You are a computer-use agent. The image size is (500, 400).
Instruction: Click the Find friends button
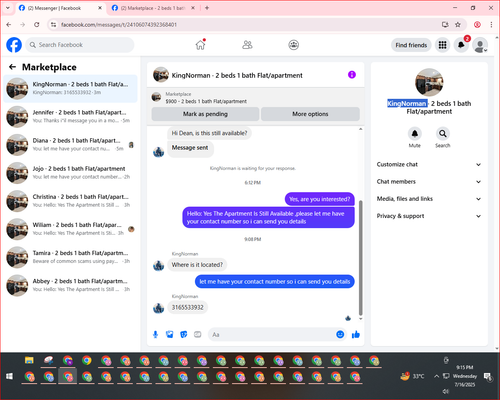[411, 45]
